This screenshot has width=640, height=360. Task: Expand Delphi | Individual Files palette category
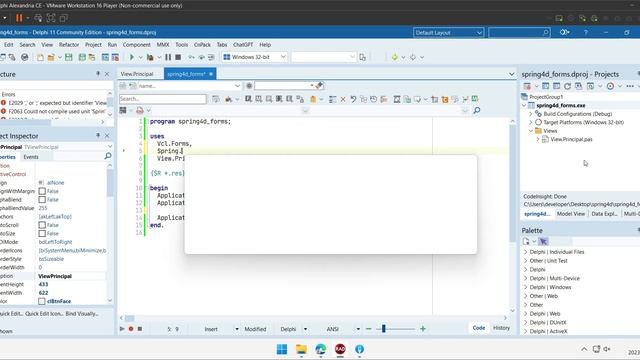pos(525,252)
